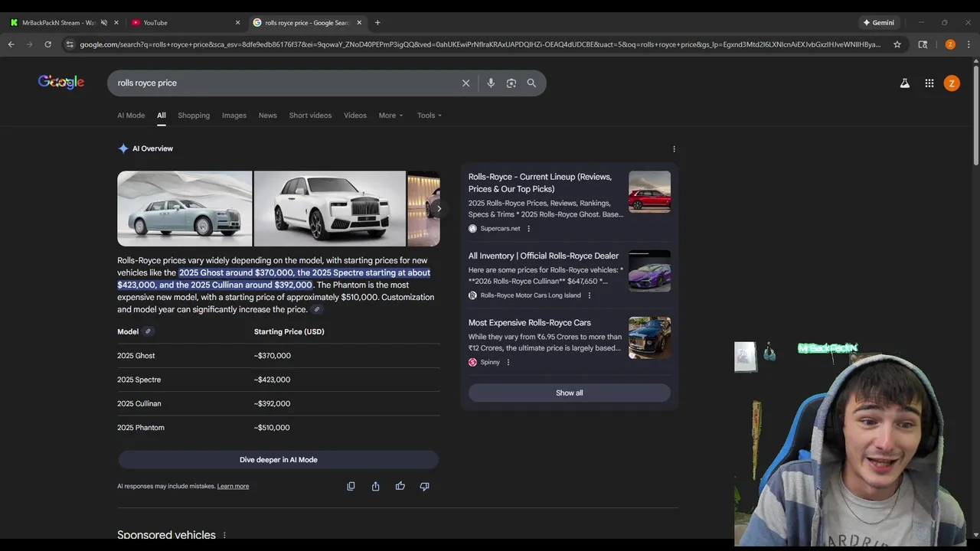Click the ~$510,000 price cell

[272, 428]
